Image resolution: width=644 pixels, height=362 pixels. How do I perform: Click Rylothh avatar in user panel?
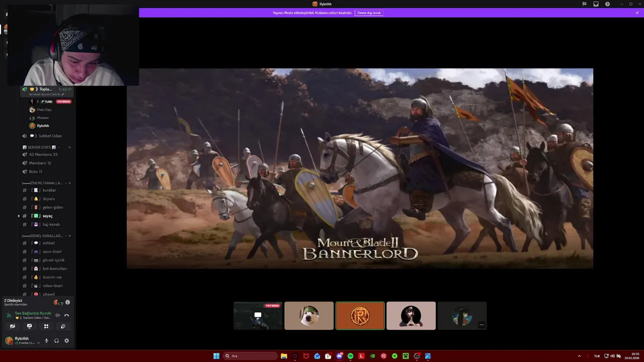[9, 341]
